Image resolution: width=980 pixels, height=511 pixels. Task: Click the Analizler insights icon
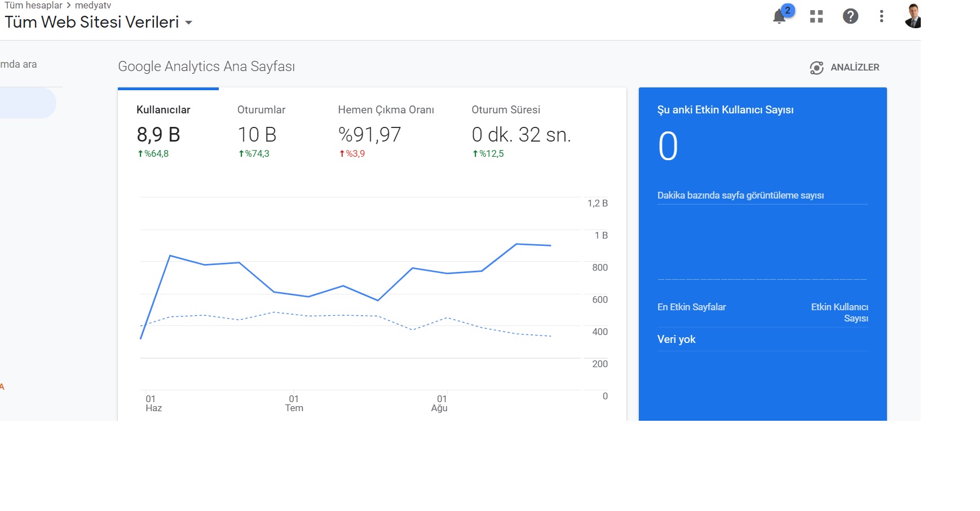coord(816,68)
